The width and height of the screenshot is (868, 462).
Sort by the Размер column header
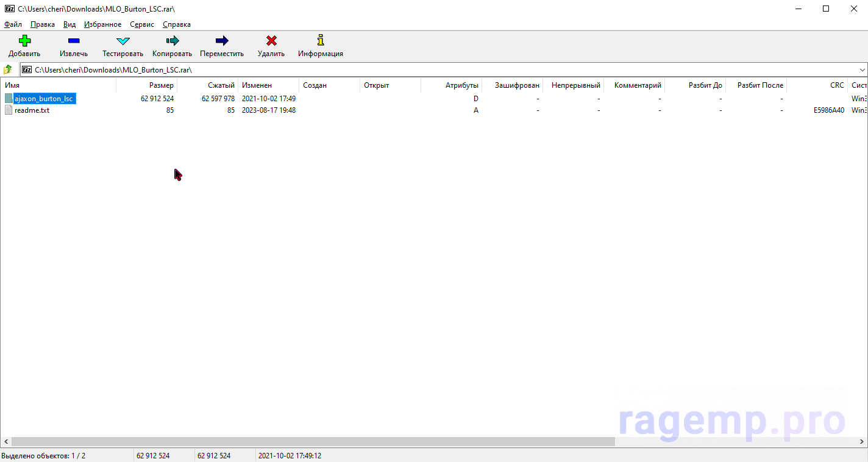point(161,85)
